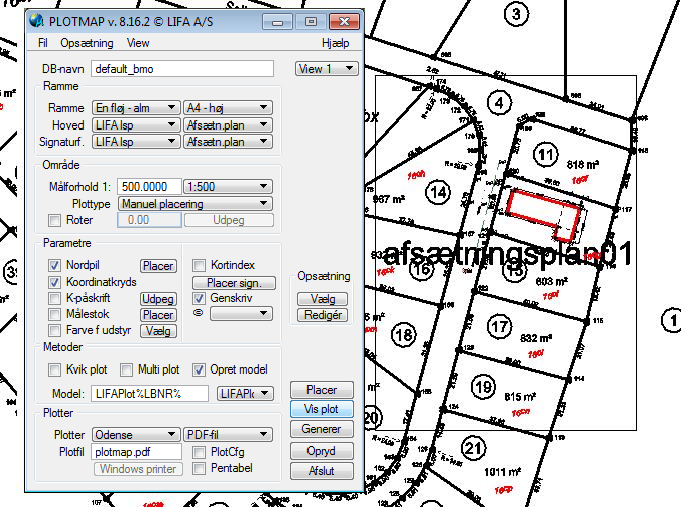Open the Opsætning menu

click(87, 43)
